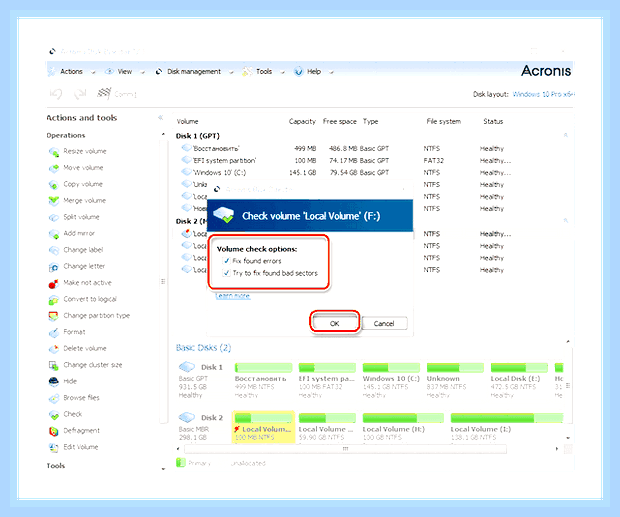Click the Undo toolbar icon
620x517 pixels.
point(56,94)
